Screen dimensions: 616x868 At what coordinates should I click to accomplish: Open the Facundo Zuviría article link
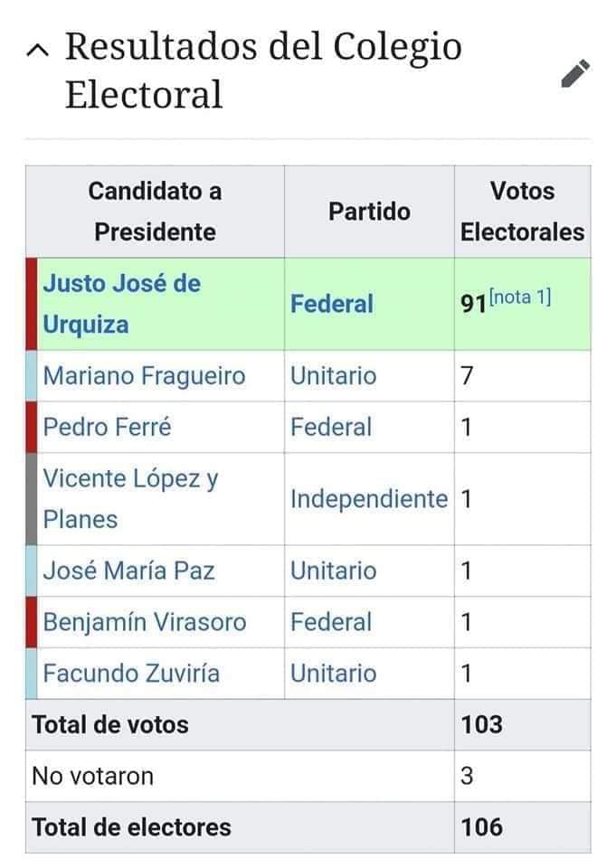tap(131, 674)
